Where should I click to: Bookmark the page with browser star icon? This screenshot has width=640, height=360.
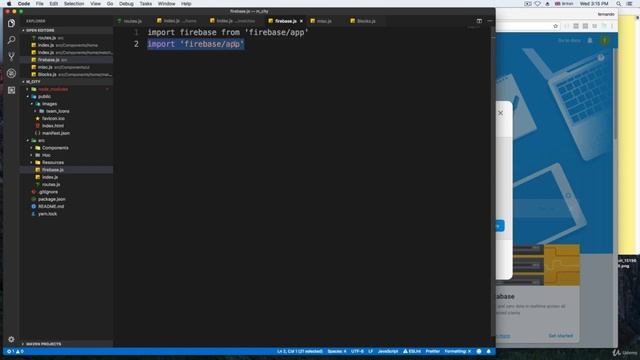[555, 26]
